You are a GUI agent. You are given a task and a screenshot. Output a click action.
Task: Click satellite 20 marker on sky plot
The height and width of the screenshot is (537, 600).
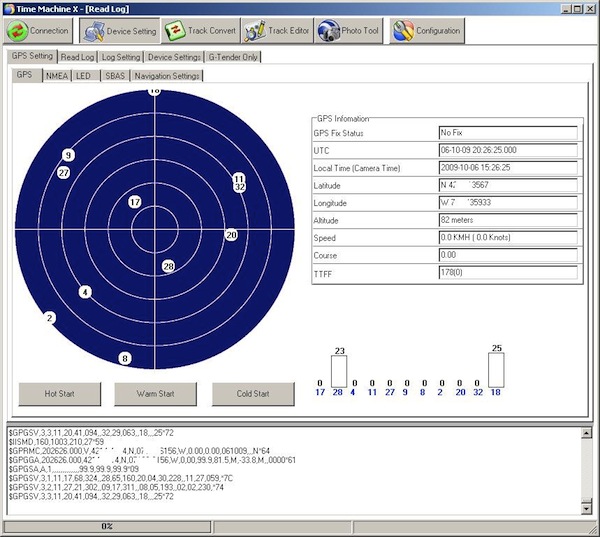[x=231, y=235]
